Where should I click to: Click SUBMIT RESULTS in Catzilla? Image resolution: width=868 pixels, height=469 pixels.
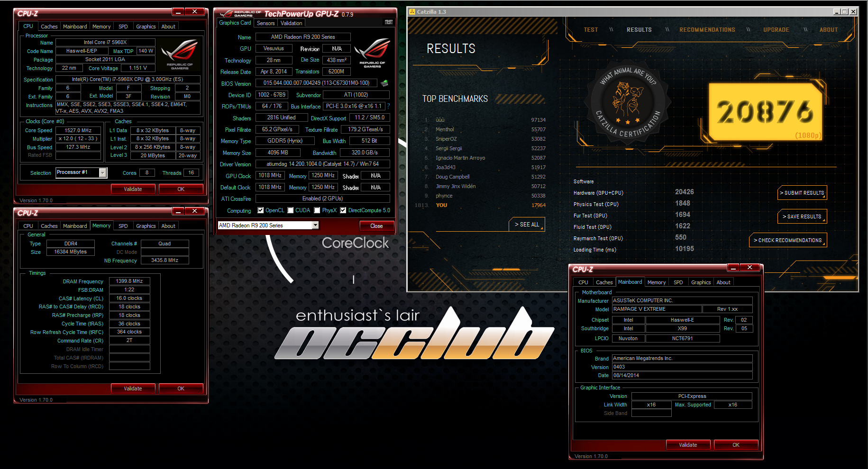(802, 193)
